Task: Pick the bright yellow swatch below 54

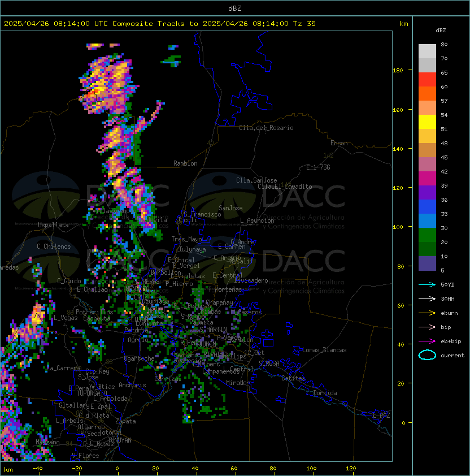Action: (427, 122)
